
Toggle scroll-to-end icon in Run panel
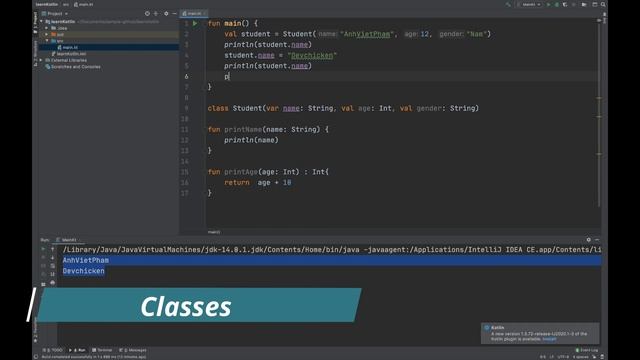(53, 274)
